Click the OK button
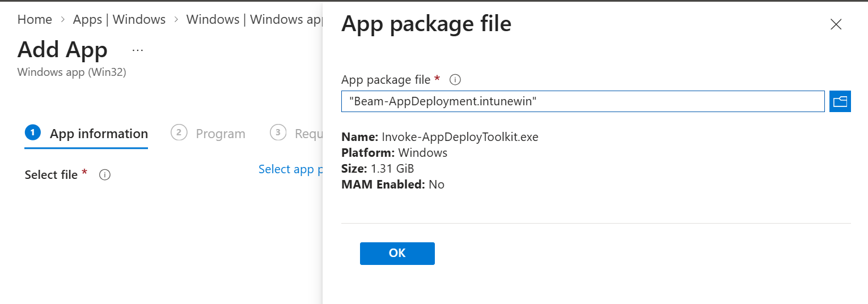This screenshot has width=868, height=304. click(x=397, y=253)
